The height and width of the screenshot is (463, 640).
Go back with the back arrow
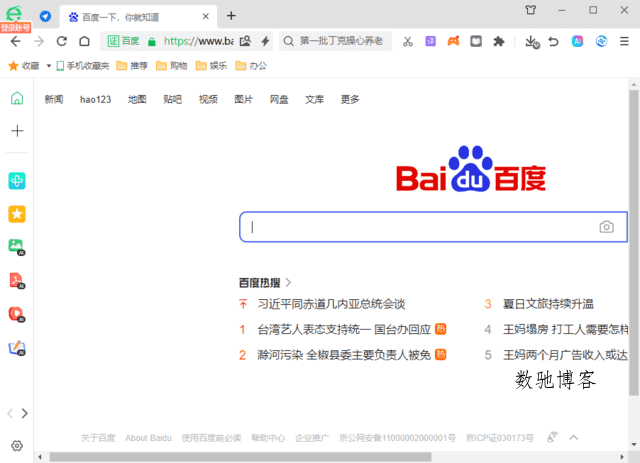tap(16, 41)
